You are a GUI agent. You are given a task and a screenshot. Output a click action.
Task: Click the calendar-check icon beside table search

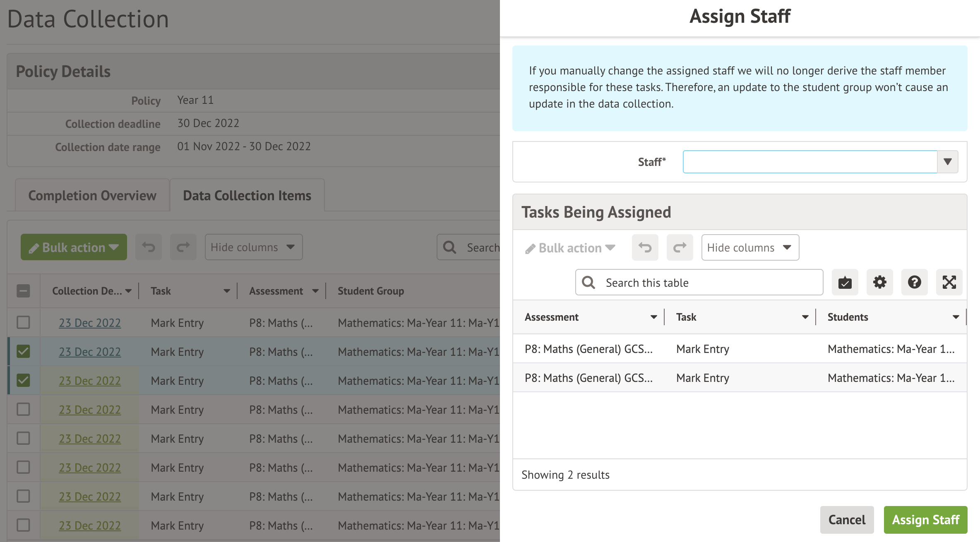(x=845, y=283)
